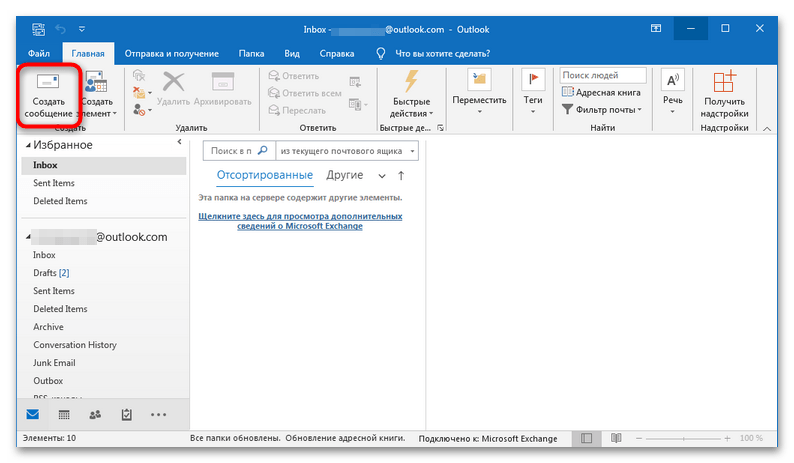
Task: Open the Tasks view icon
Action: pos(126,414)
